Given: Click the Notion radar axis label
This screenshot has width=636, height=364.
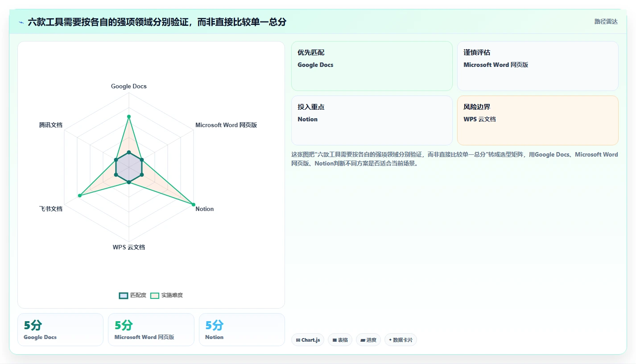Looking at the screenshot, I should click(x=205, y=209).
